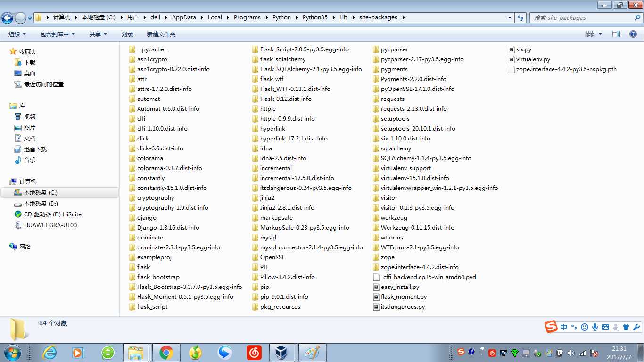Open Sogou IME wrench settings icon

(x=636, y=327)
